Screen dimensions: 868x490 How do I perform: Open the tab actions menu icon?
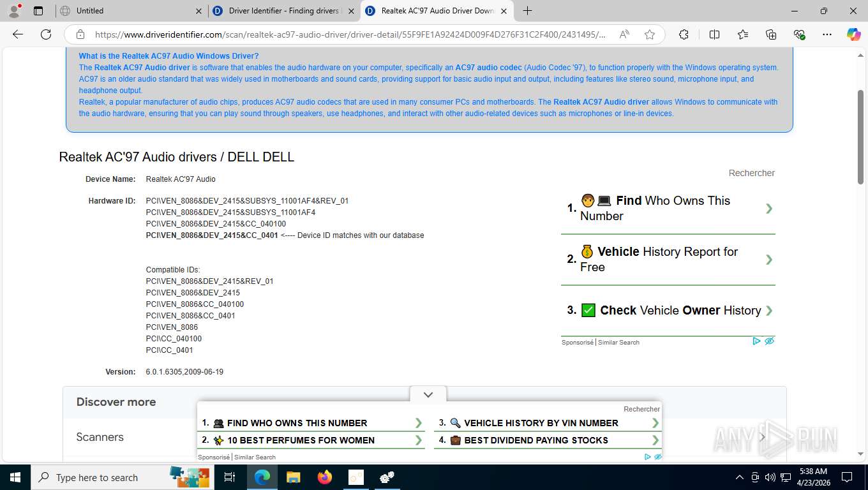click(x=38, y=11)
